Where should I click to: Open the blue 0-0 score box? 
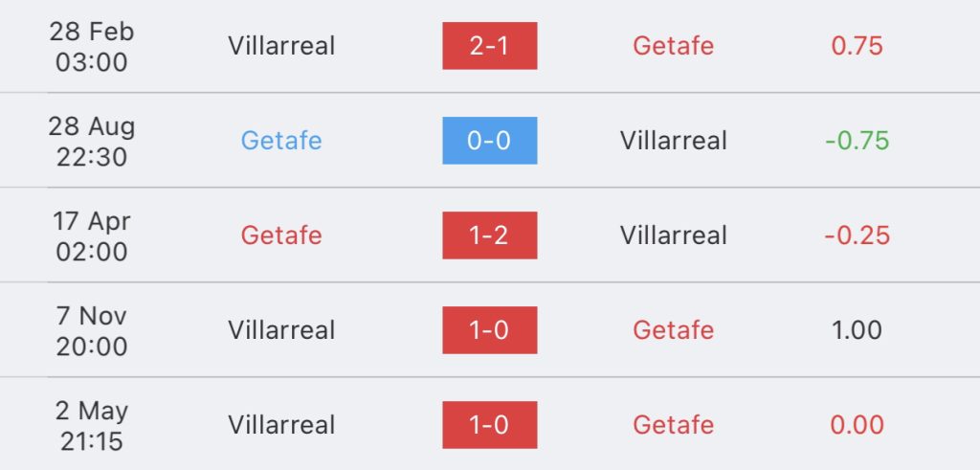[489, 141]
